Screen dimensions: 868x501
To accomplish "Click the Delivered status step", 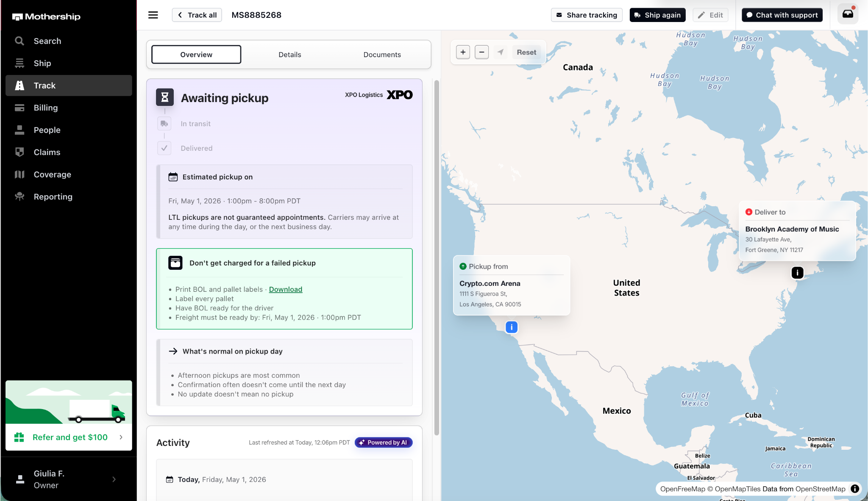I will 197,148.
